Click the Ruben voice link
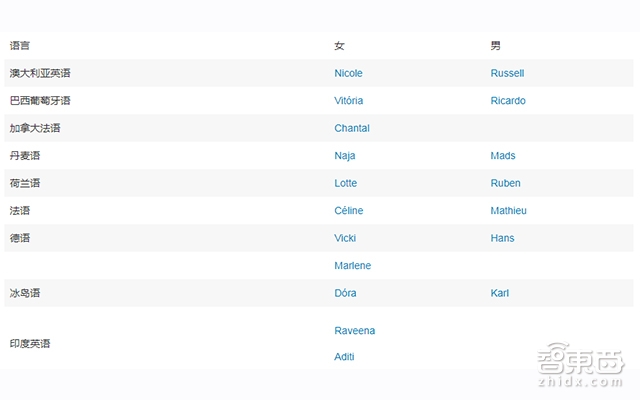The height and width of the screenshot is (400, 640). pyautogui.click(x=505, y=183)
